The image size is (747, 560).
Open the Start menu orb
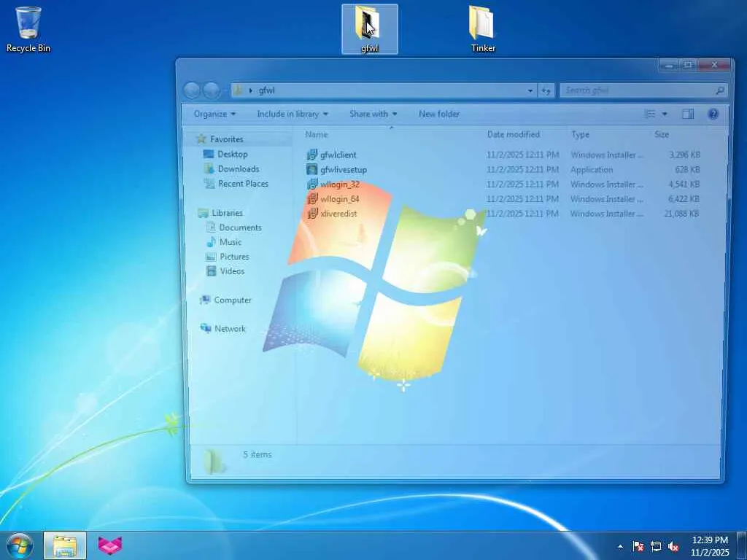pos(20,545)
